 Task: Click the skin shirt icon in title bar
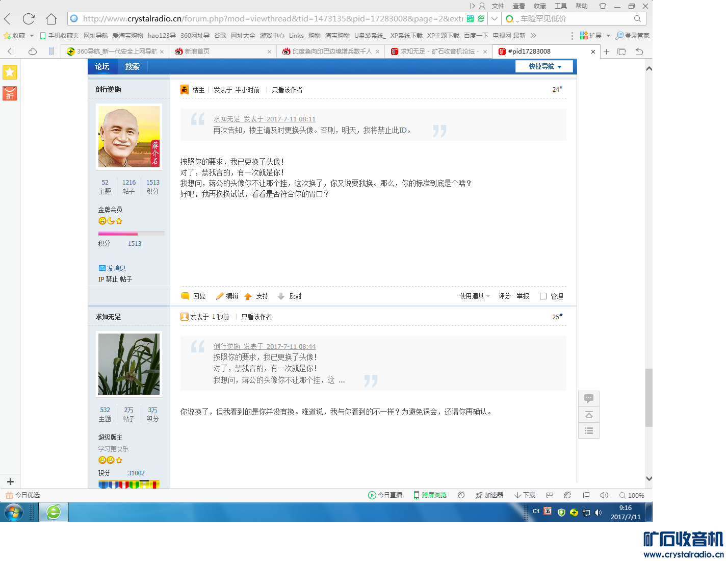click(x=603, y=6)
